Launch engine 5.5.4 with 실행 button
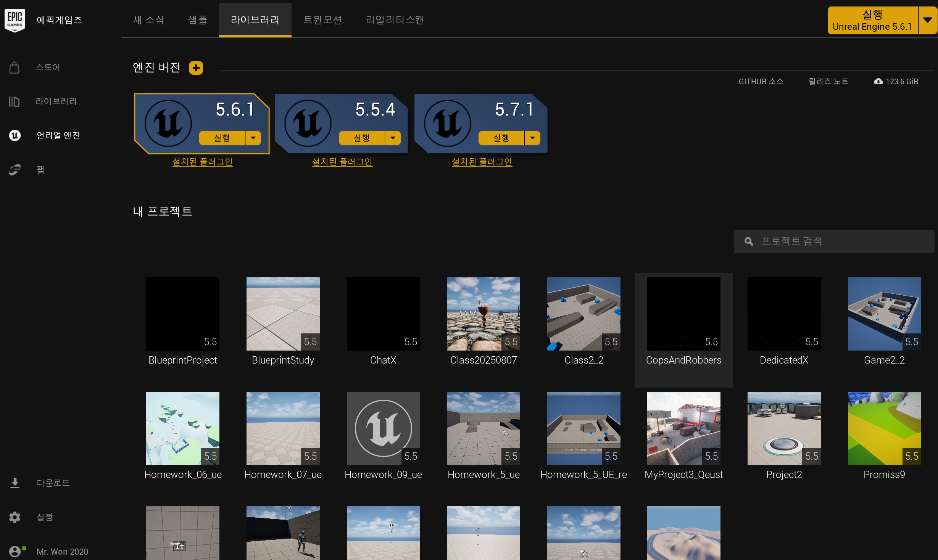Image resolution: width=938 pixels, height=560 pixels. (361, 138)
